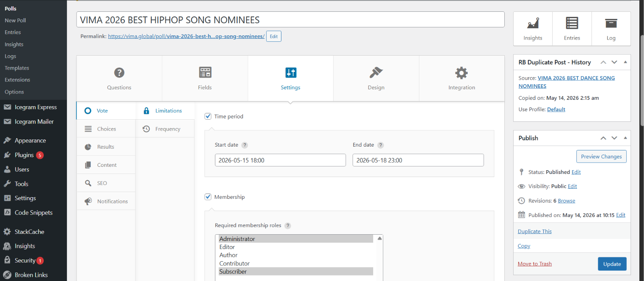
Task: Click the Required membership roles help icon
Action: click(288, 226)
